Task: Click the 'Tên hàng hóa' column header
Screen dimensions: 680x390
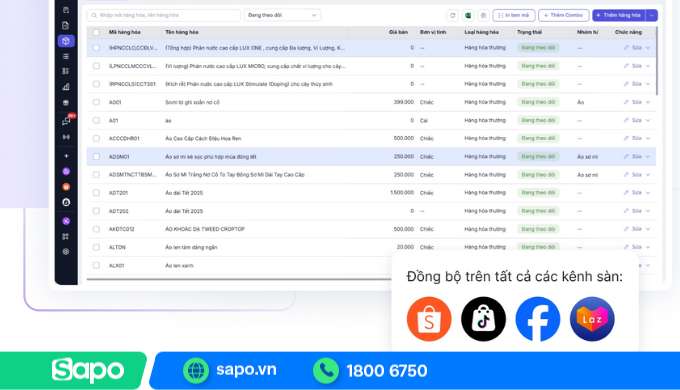Action: pos(182,32)
